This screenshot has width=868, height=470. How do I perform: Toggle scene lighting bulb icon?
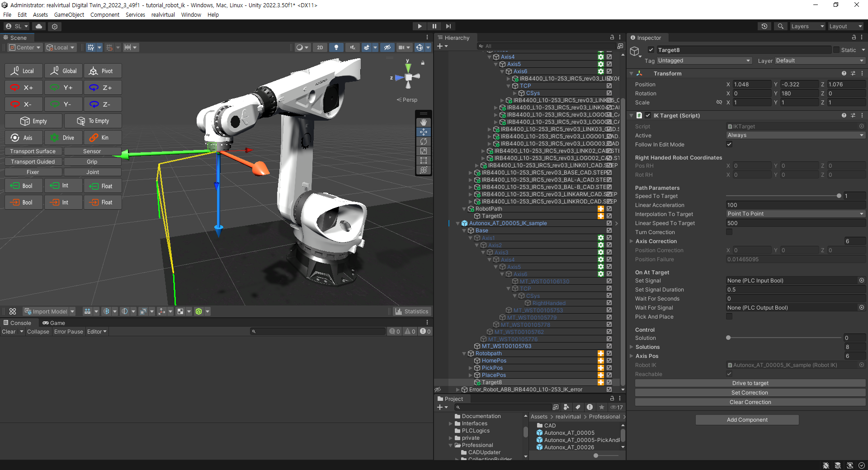point(336,47)
